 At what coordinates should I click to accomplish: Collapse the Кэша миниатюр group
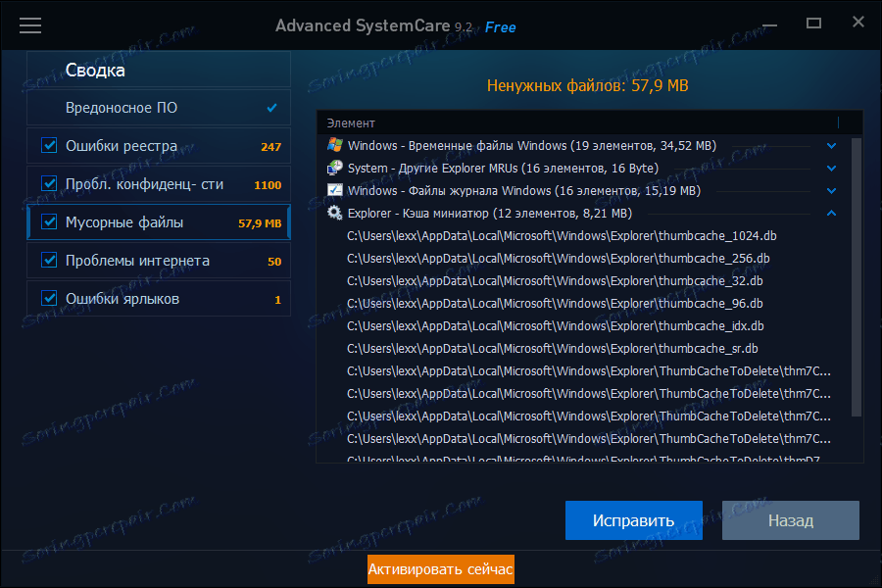click(831, 214)
